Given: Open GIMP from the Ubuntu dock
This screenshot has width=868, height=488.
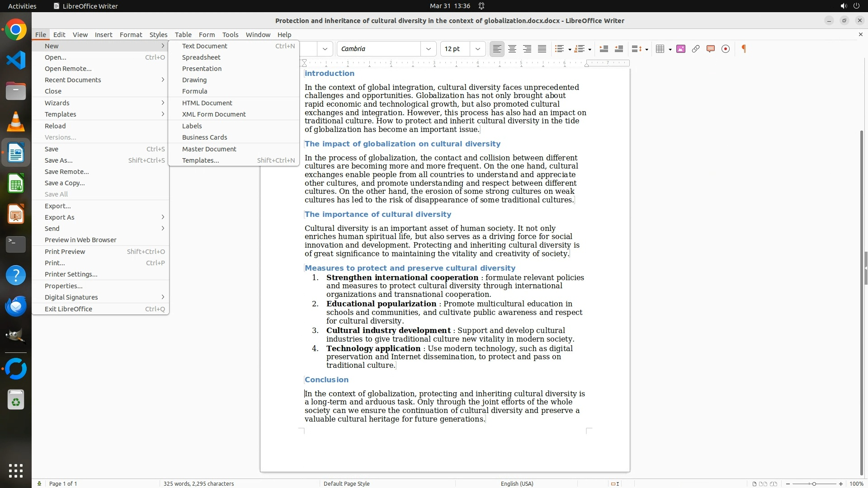Looking at the screenshot, I should (16, 336).
